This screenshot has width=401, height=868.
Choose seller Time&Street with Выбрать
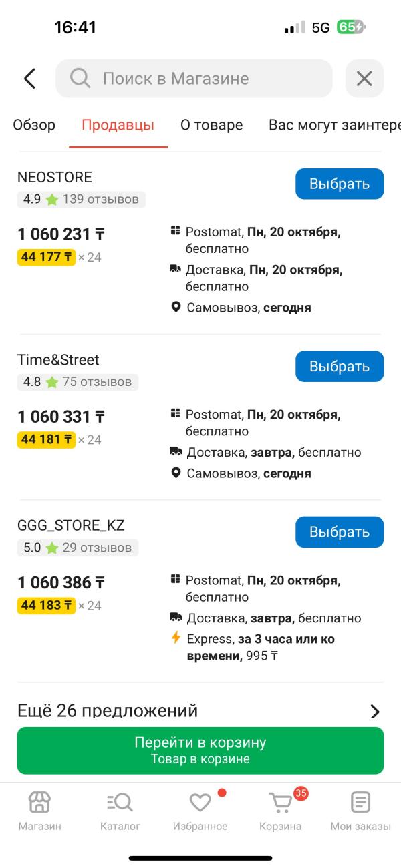pyautogui.click(x=340, y=366)
